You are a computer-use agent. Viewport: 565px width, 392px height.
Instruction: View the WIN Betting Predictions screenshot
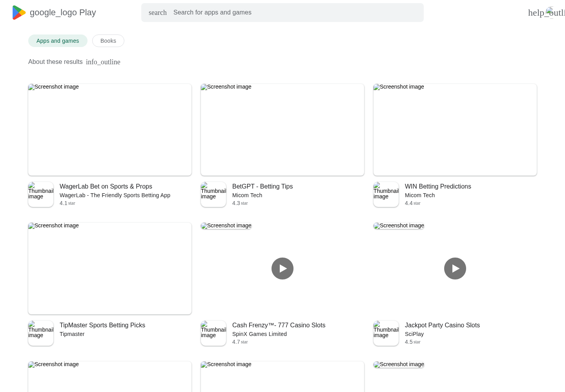tap(455, 130)
